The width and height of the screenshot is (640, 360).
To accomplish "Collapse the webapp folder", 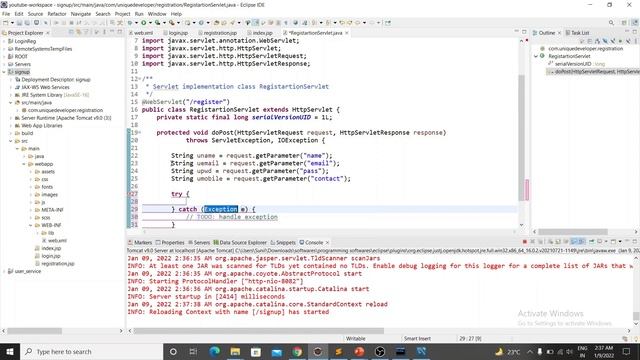I will (x=24, y=164).
